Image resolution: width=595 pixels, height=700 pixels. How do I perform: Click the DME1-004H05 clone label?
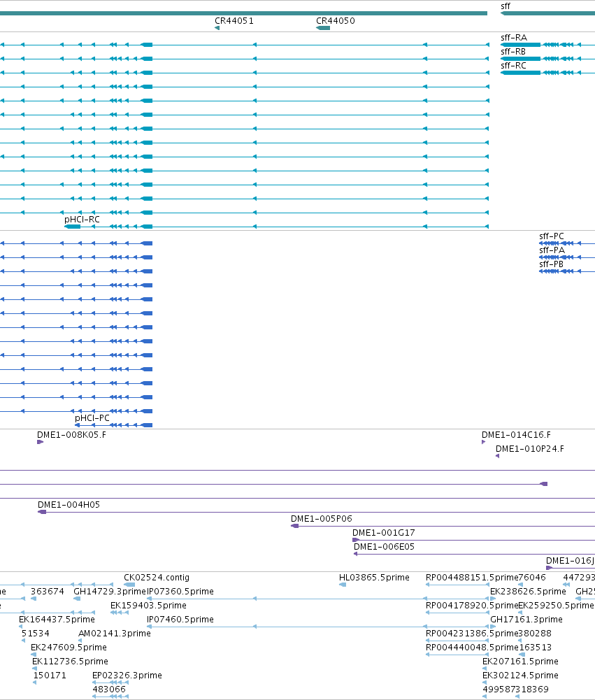(69, 504)
